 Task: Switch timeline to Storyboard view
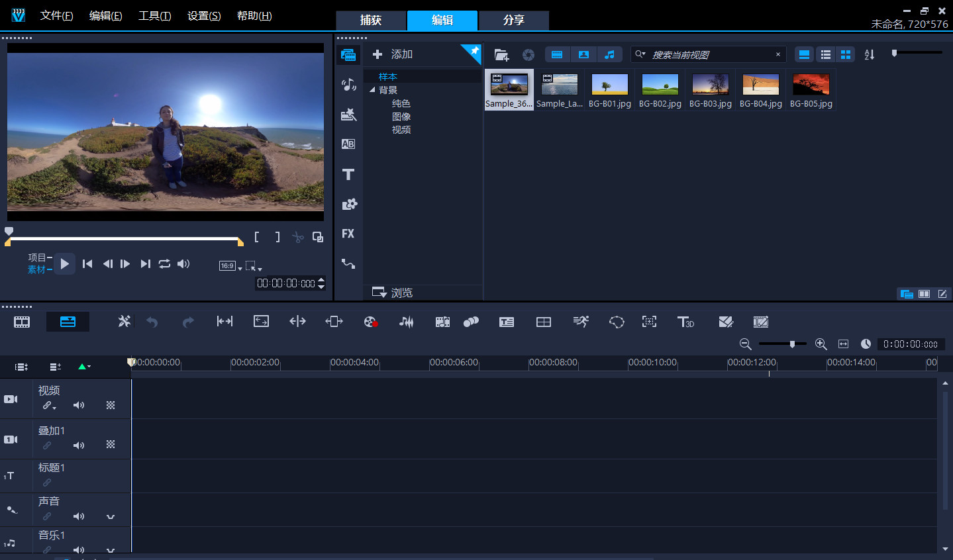pyautogui.click(x=22, y=322)
